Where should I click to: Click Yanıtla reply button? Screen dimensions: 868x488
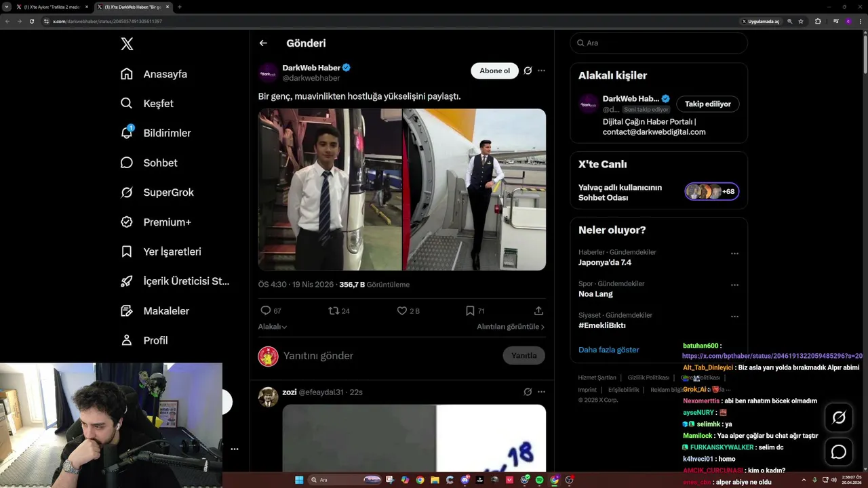(x=524, y=355)
